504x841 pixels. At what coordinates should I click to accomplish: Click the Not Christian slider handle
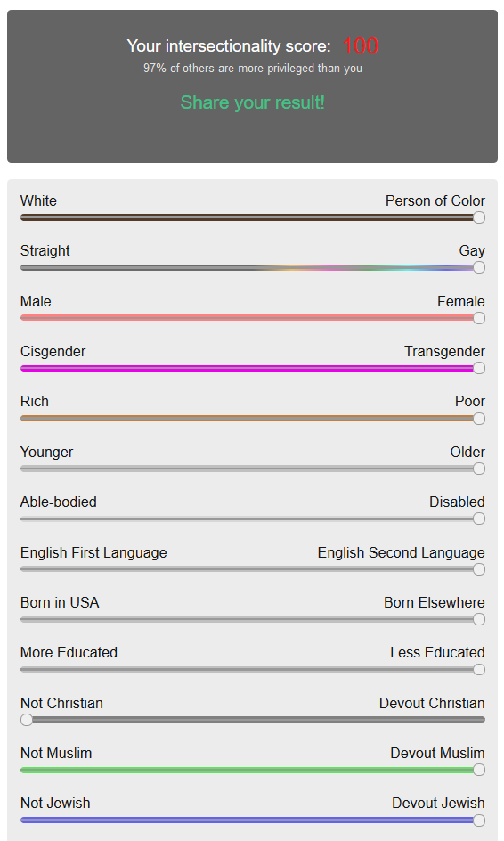(x=27, y=720)
